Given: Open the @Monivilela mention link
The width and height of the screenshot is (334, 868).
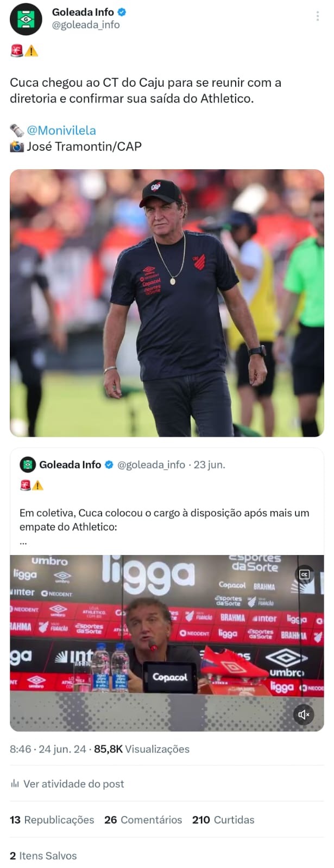Looking at the screenshot, I should click(61, 130).
